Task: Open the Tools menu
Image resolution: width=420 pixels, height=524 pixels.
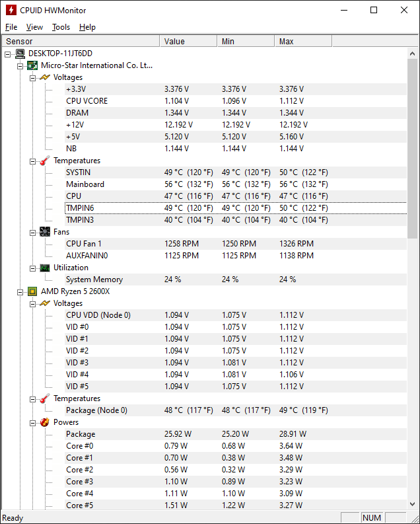Action: (x=61, y=27)
